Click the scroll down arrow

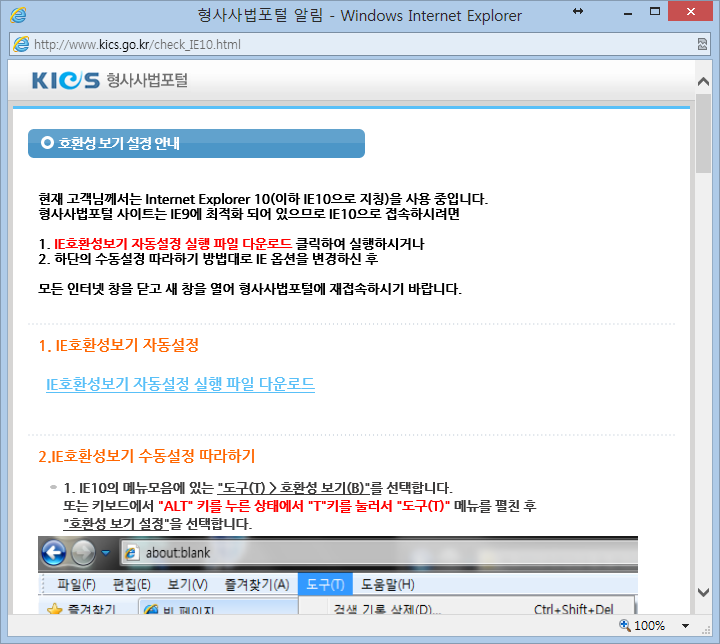pyautogui.click(x=703, y=593)
